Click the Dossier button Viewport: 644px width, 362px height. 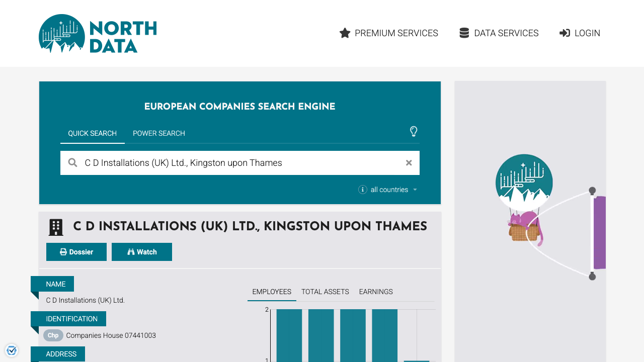tap(76, 252)
